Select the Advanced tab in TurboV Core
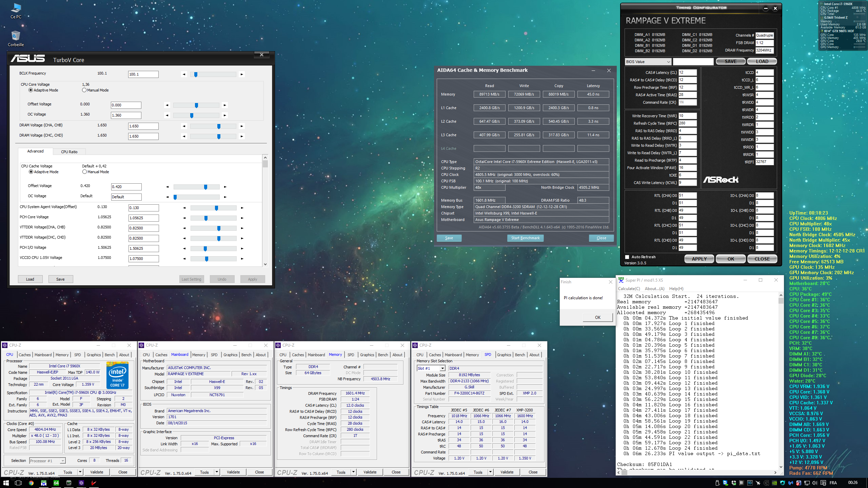The image size is (868, 488). coord(35,151)
